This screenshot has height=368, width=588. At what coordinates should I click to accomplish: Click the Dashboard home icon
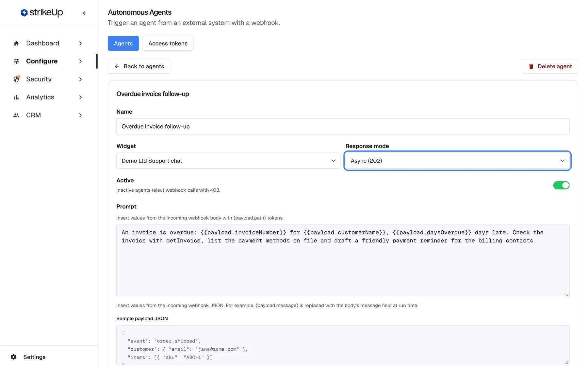pyautogui.click(x=16, y=43)
